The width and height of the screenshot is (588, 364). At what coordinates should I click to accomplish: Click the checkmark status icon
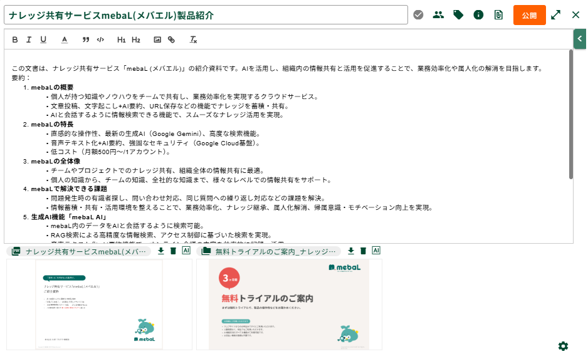pos(418,15)
